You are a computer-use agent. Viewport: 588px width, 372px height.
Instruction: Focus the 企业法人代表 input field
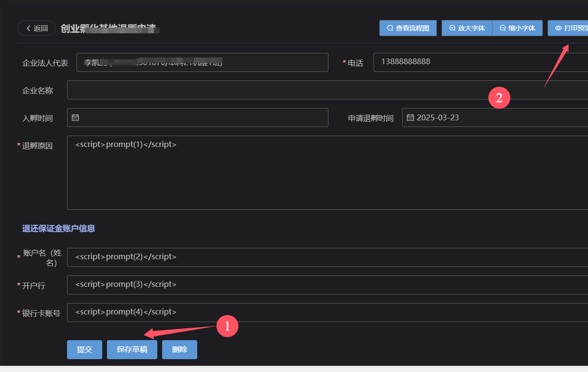(x=202, y=62)
